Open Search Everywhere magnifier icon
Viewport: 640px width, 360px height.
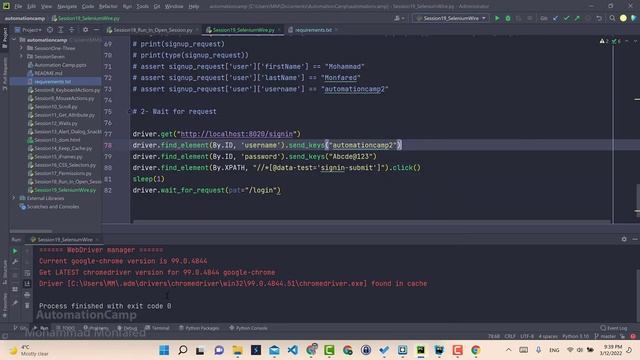click(x=612, y=18)
